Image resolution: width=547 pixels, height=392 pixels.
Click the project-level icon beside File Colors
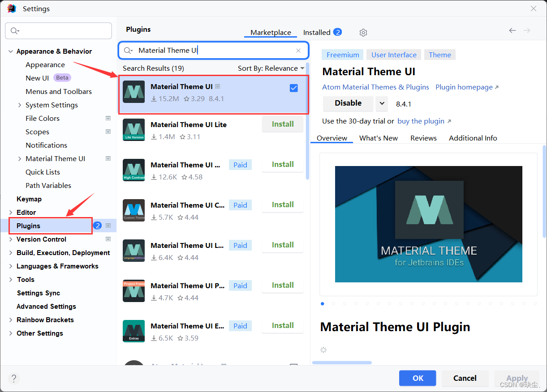[x=108, y=118]
